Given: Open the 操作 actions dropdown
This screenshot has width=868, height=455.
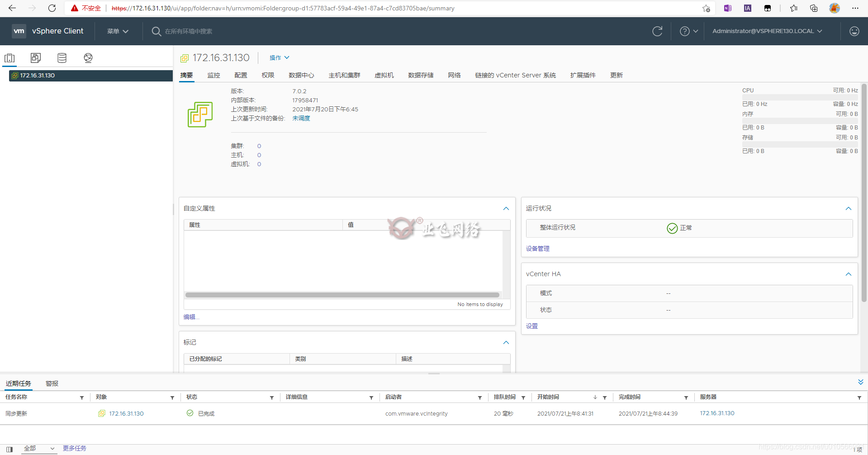Looking at the screenshot, I should coord(279,57).
